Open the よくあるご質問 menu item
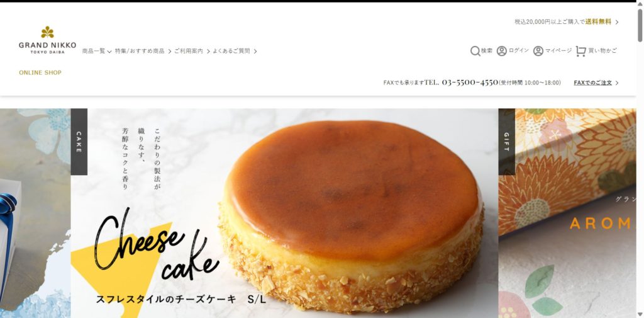 click(x=235, y=51)
